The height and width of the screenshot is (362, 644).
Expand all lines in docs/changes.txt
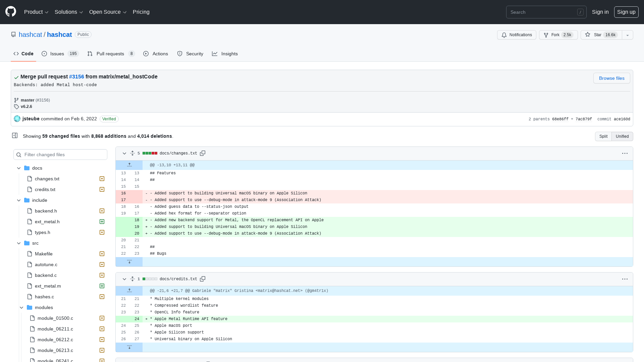(x=133, y=153)
